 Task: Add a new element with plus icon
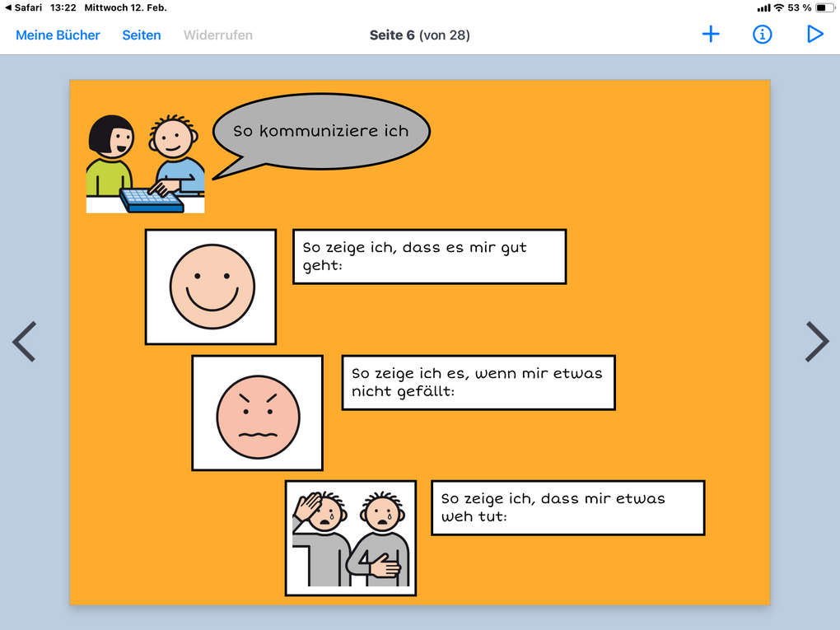[x=711, y=35]
